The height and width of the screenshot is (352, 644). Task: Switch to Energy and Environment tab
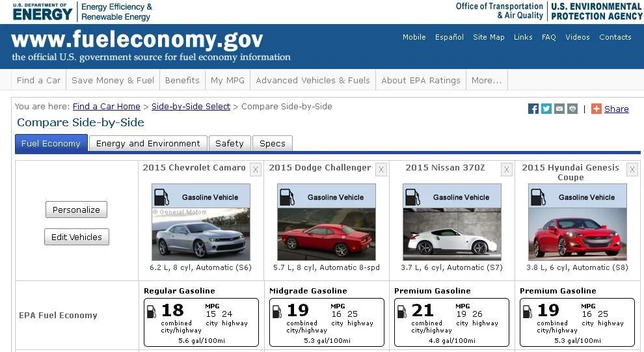[x=148, y=144]
